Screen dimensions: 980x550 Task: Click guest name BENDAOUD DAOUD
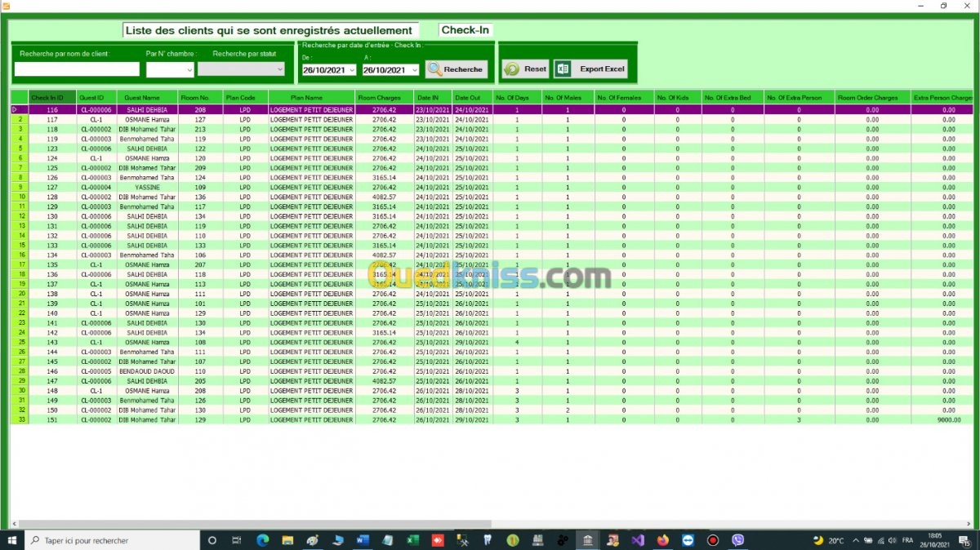tap(147, 371)
